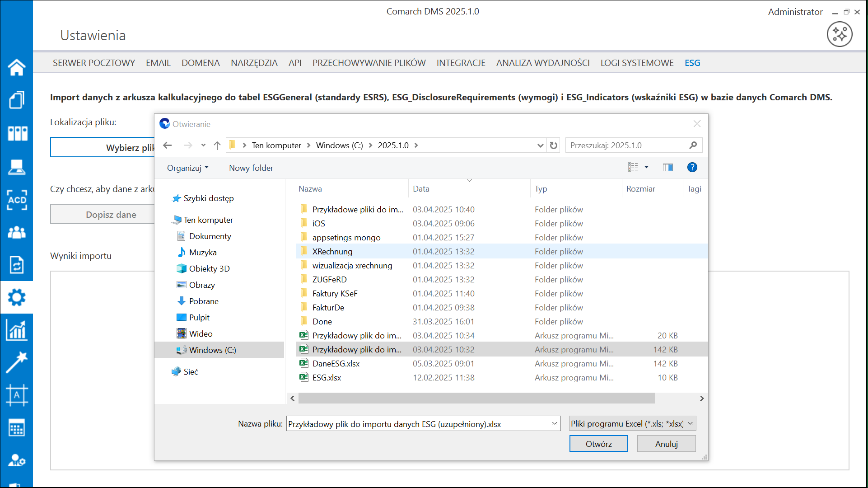868x488 pixels.
Task: Click the Nowy folder button
Action: [251, 168]
